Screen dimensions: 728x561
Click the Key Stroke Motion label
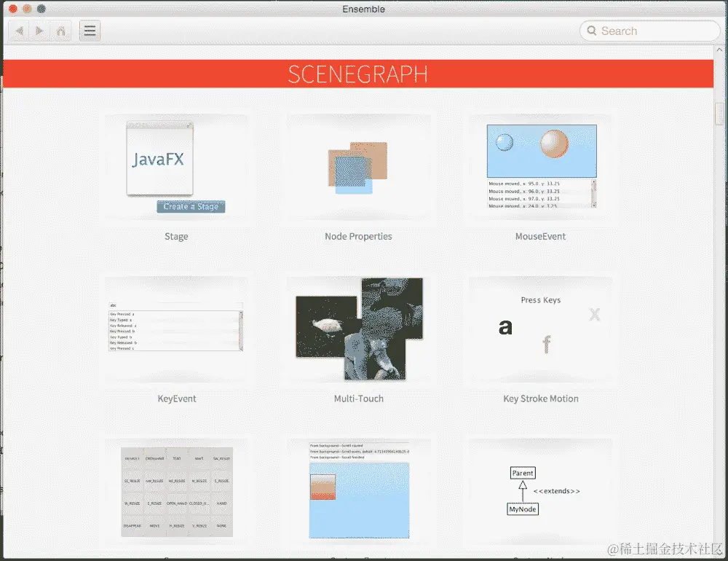[540, 399]
